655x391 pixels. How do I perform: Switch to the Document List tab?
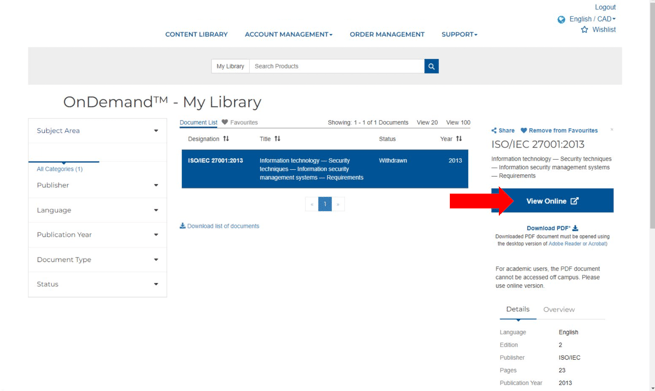198,122
